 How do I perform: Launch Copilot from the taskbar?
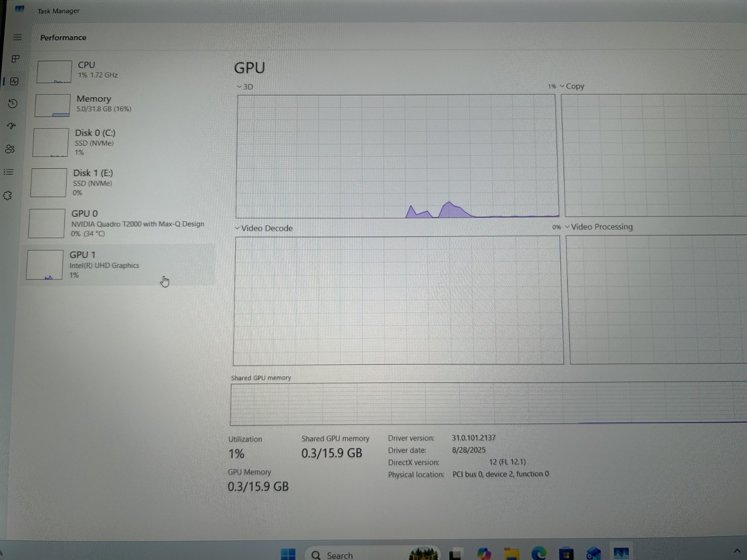pyautogui.click(x=484, y=554)
